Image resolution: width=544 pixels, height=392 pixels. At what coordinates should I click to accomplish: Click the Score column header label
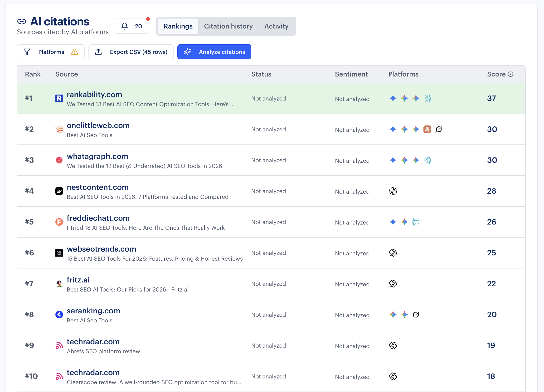pos(496,74)
